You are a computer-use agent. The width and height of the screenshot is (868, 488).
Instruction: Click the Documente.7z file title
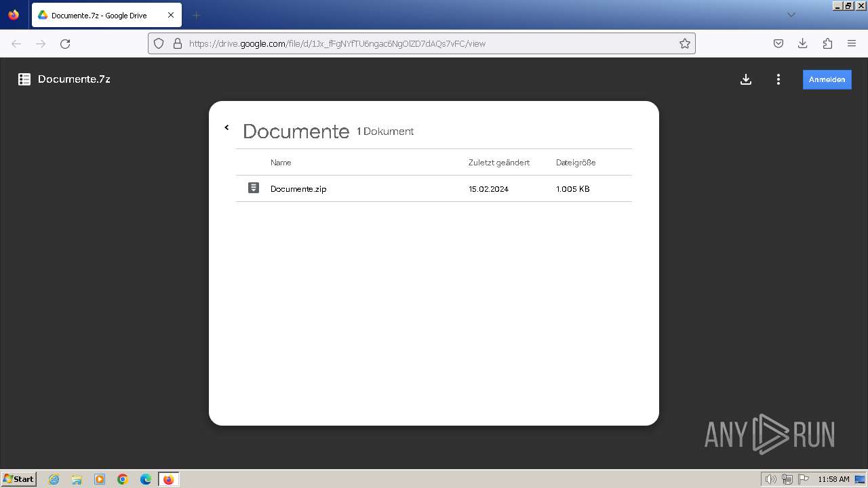[x=74, y=79]
